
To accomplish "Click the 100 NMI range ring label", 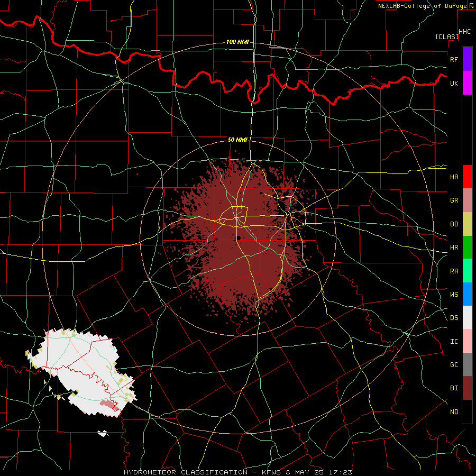I will (237, 42).
